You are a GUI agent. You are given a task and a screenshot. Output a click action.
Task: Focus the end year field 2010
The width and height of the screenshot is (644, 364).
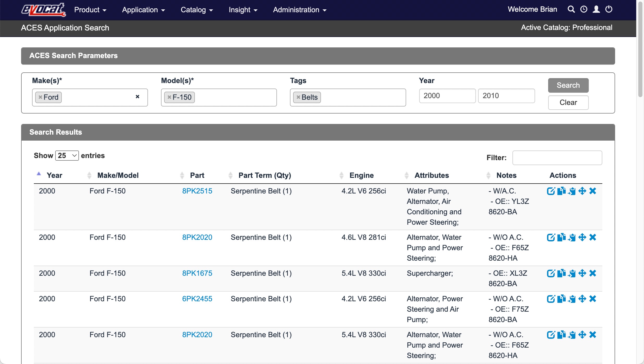(506, 96)
